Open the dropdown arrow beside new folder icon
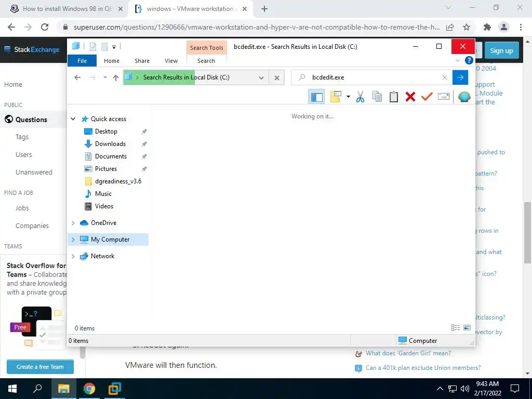The width and height of the screenshot is (532, 399). pos(348,97)
